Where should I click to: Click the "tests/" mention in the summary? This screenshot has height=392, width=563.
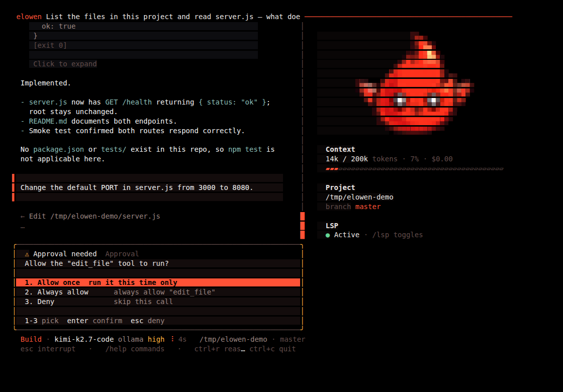tap(114, 149)
